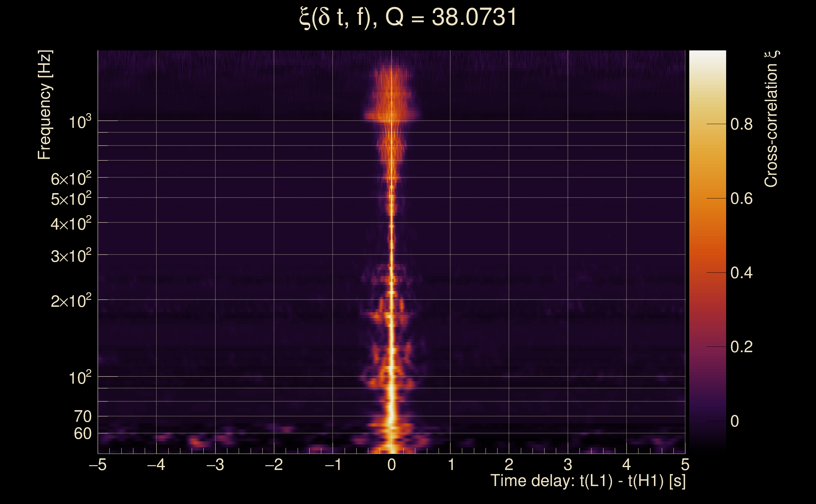The width and height of the screenshot is (816, 504).
Task: Click the 60 Hz y-axis tick label
Action: pos(82,434)
